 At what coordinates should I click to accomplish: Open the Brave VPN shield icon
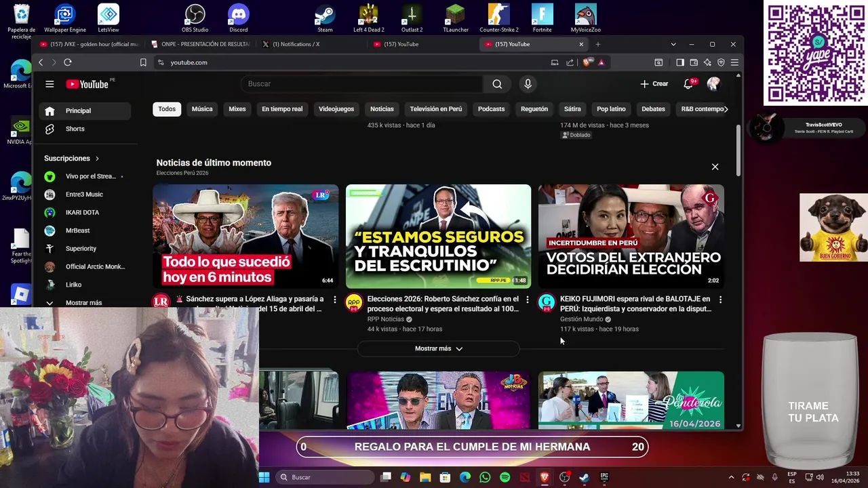tap(721, 62)
